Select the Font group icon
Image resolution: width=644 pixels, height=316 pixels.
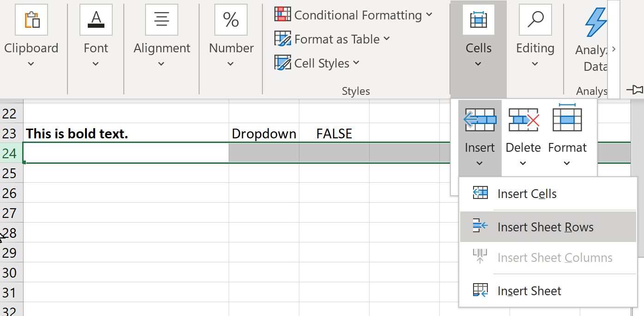[x=96, y=19]
